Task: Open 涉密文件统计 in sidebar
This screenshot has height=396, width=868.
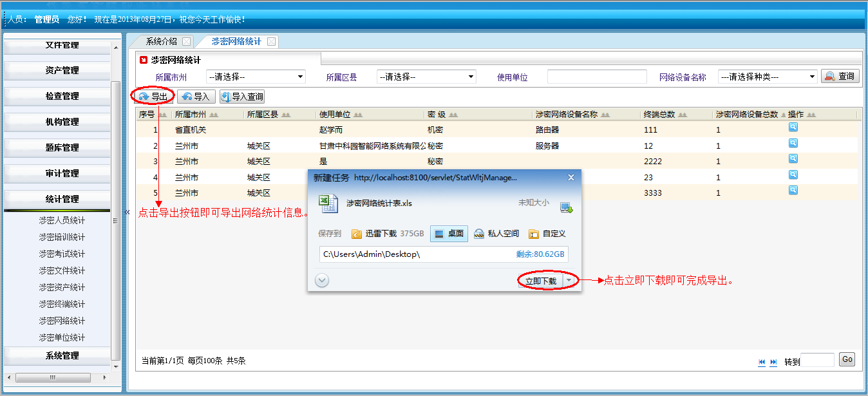Action: [62, 270]
